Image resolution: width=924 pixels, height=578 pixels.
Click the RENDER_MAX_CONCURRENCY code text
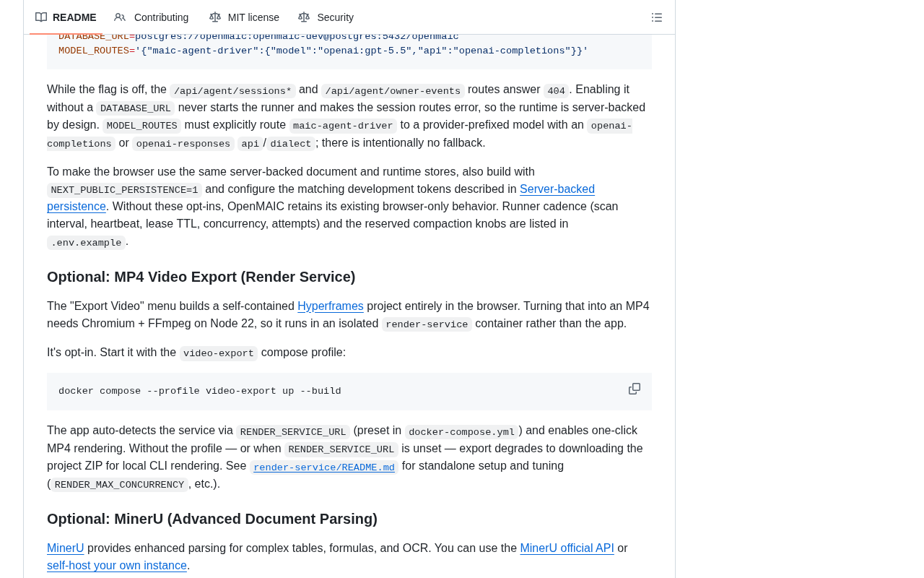[119, 485]
